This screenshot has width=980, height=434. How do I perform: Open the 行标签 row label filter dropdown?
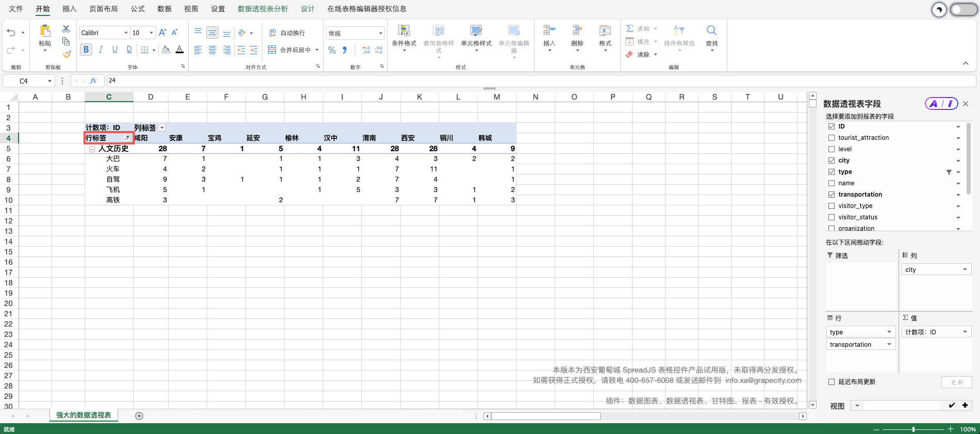pyautogui.click(x=127, y=138)
